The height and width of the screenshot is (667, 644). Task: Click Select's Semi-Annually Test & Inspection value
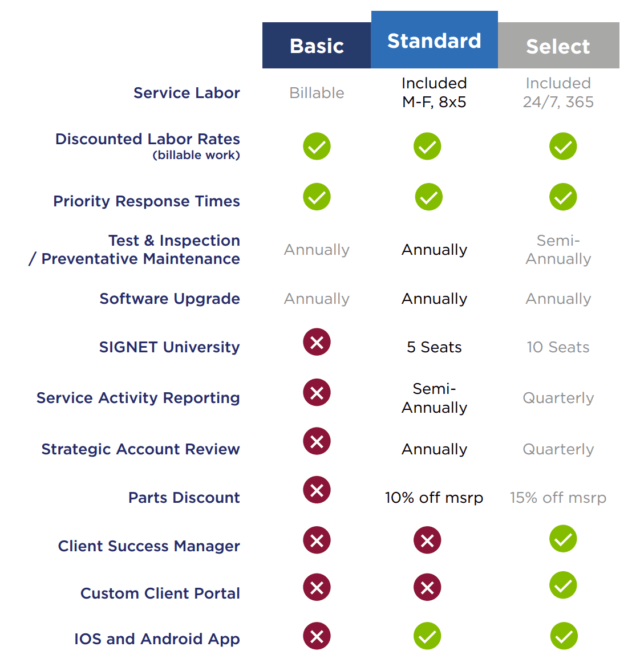[x=558, y=250]
